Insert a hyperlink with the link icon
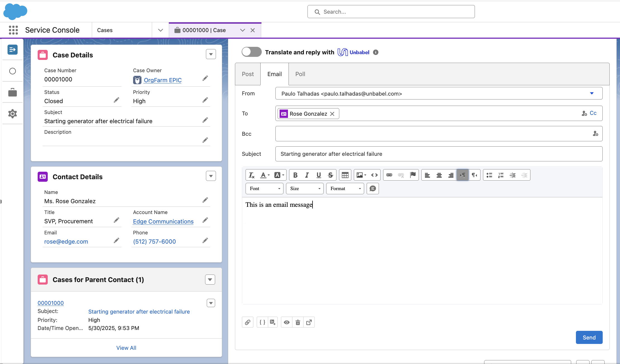 coord(389,175)
